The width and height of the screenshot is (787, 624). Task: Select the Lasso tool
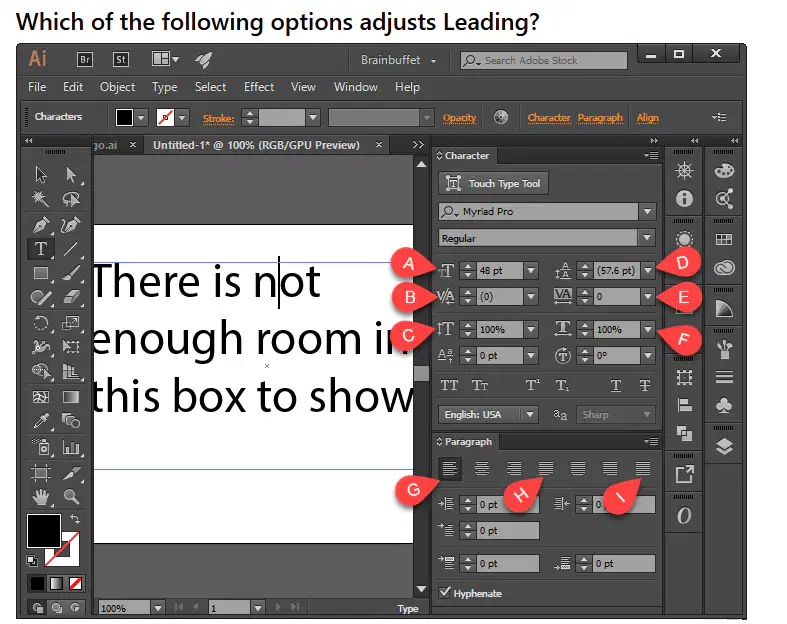(71, 199)
